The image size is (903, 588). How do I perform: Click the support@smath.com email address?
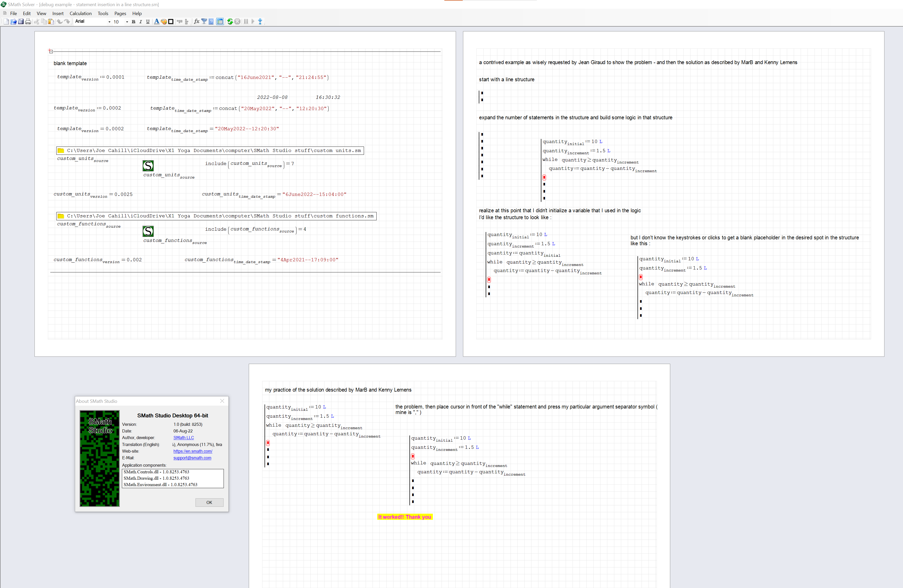(x=192, y=458)
